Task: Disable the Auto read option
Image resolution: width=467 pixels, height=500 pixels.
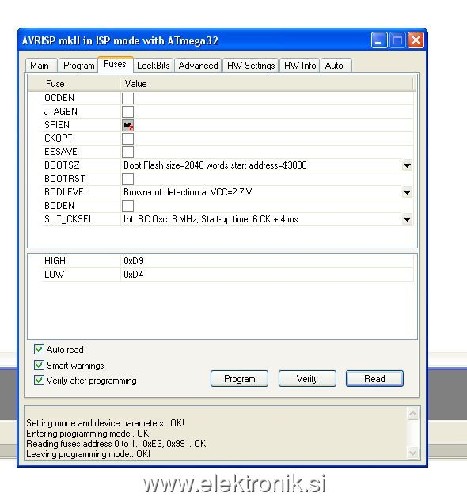Action: click(x=39, y=349)
